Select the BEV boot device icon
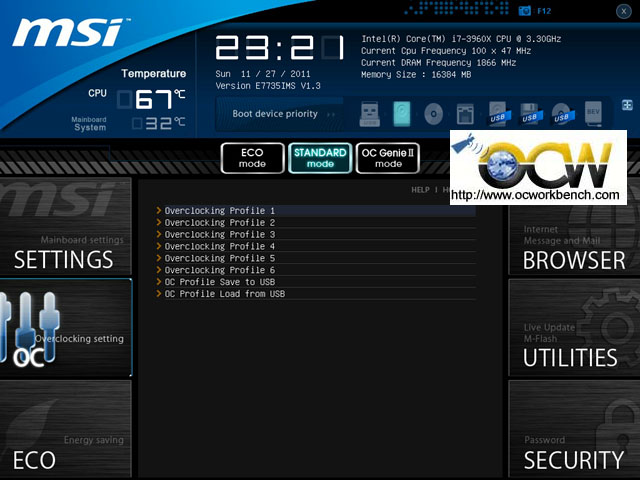The image size is (640, 480). click(x=593, y=113)
